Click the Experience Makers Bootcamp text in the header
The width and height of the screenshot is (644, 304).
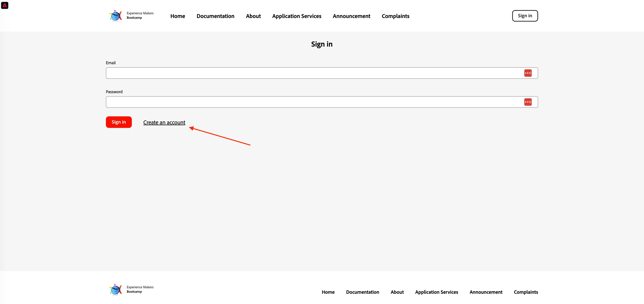pos(140,15)
